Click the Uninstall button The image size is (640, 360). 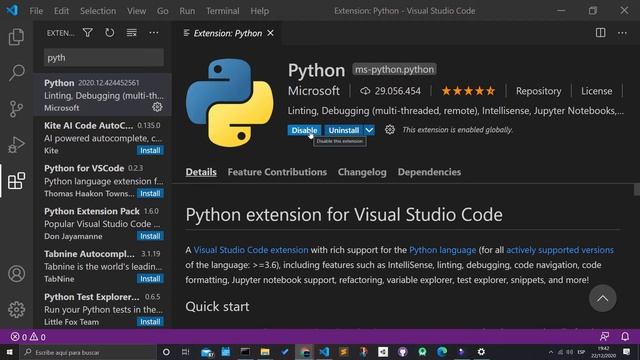pos(344,130)
